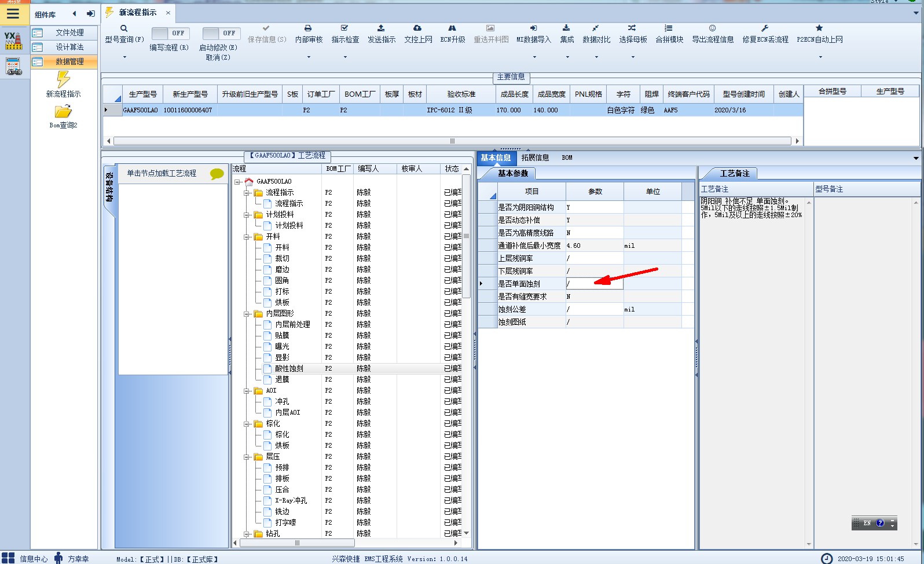Click the 生产型号 column header
Image resolution: width=924 pixels, height=564 pixels.
[142, 94]
